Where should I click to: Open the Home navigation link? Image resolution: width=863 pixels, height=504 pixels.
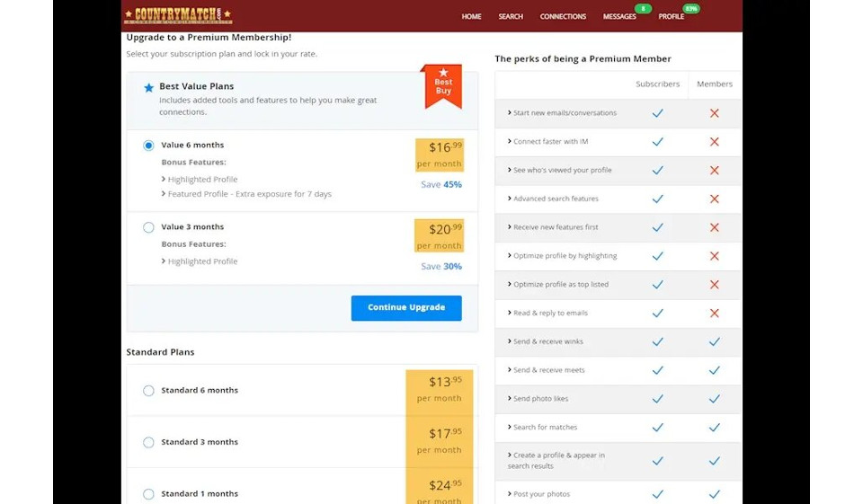click(471, 16)
